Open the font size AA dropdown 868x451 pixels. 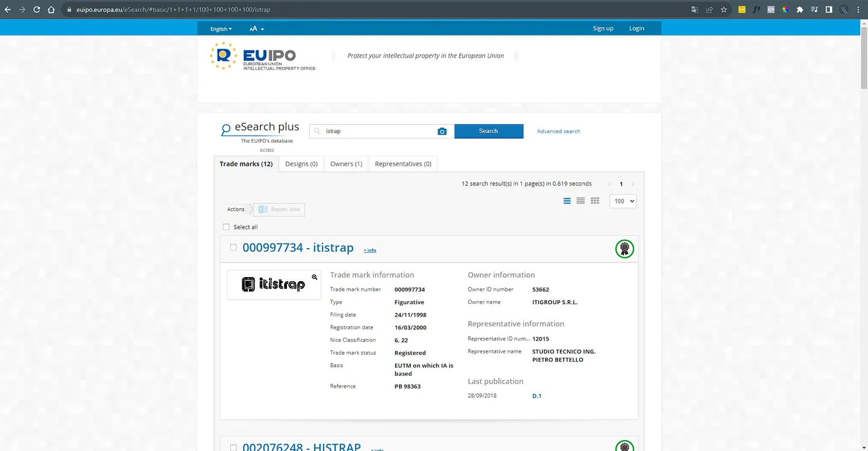point(257,29)
